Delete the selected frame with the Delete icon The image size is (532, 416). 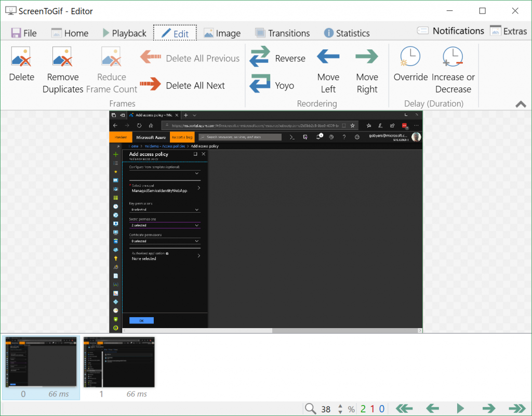pyautogui.click(x=21, y=56)
